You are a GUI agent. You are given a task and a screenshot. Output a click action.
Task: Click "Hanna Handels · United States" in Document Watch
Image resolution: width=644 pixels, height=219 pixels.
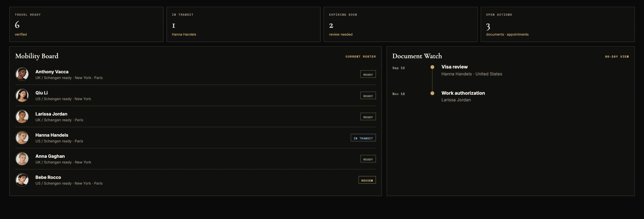point(472,74)
